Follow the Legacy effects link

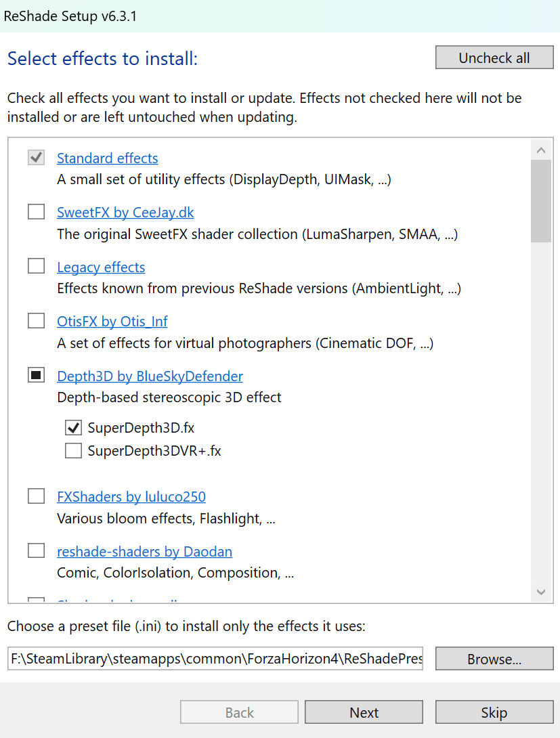click(101, 267)
